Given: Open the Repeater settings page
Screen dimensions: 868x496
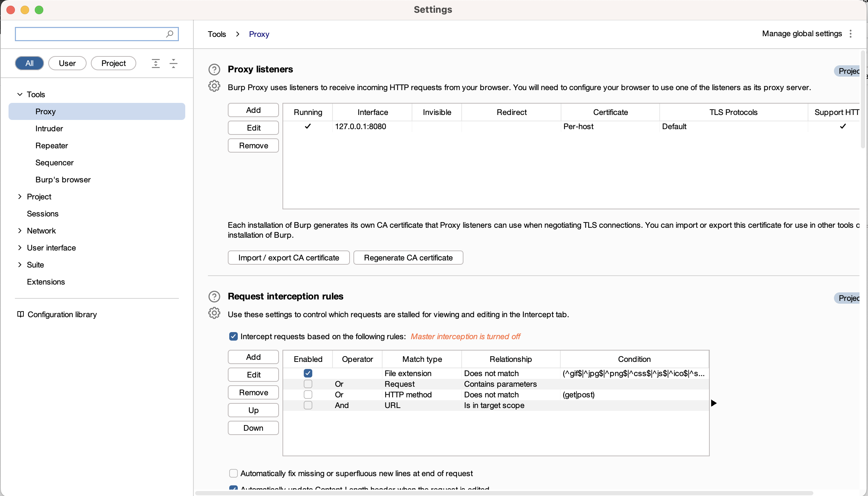Looking at the screenshot, I should (51, 145).
